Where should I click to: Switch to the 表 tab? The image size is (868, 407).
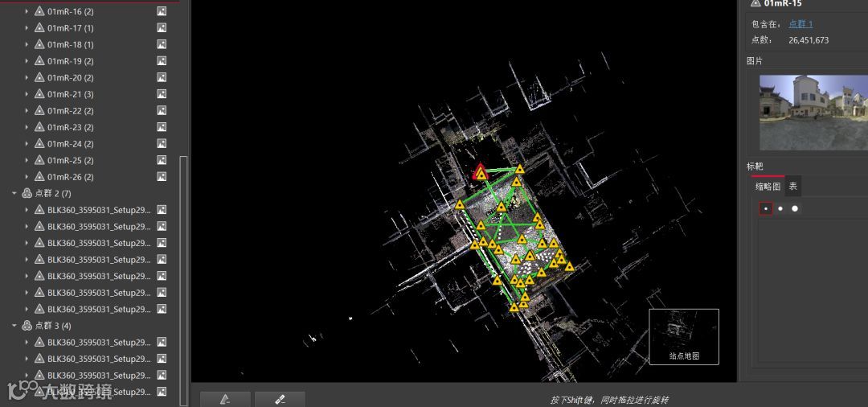[793, 187]
